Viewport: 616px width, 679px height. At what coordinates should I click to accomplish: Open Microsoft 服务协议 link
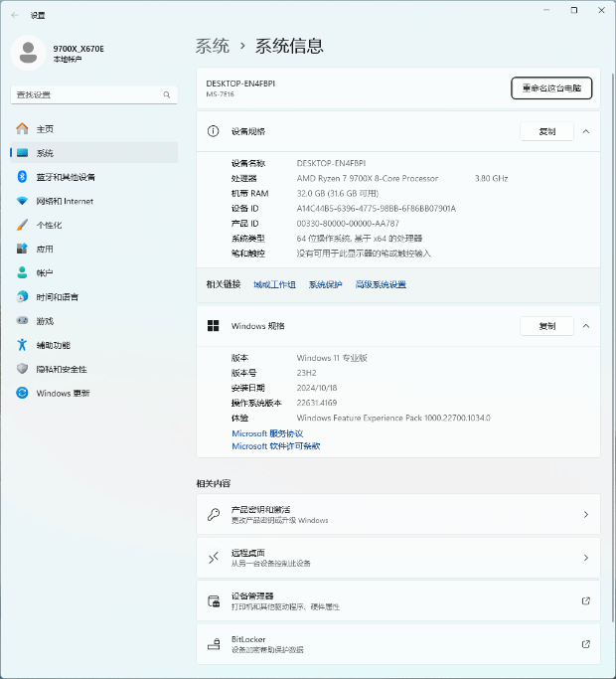(x=267, y=433)
